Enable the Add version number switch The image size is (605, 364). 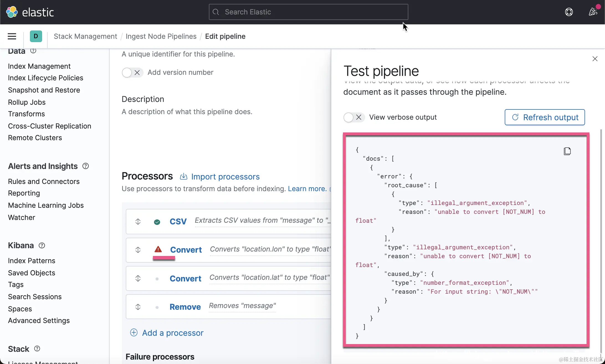click(x=132, y=73)
